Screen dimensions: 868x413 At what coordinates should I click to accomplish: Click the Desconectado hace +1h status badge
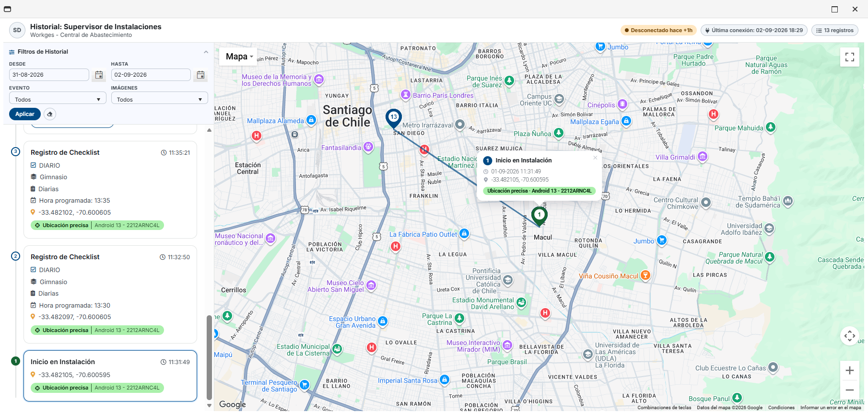[x=659, y=30]
